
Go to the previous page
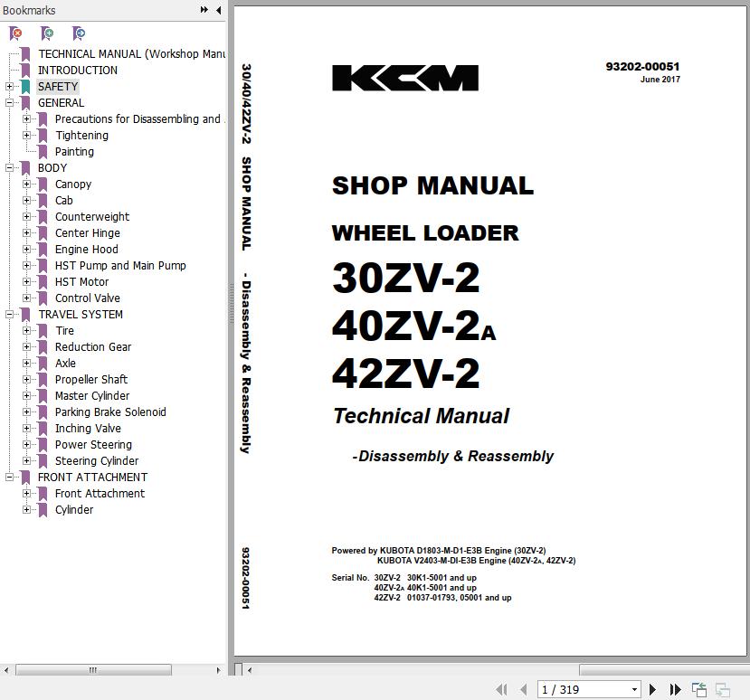click(x=523, y=689)
